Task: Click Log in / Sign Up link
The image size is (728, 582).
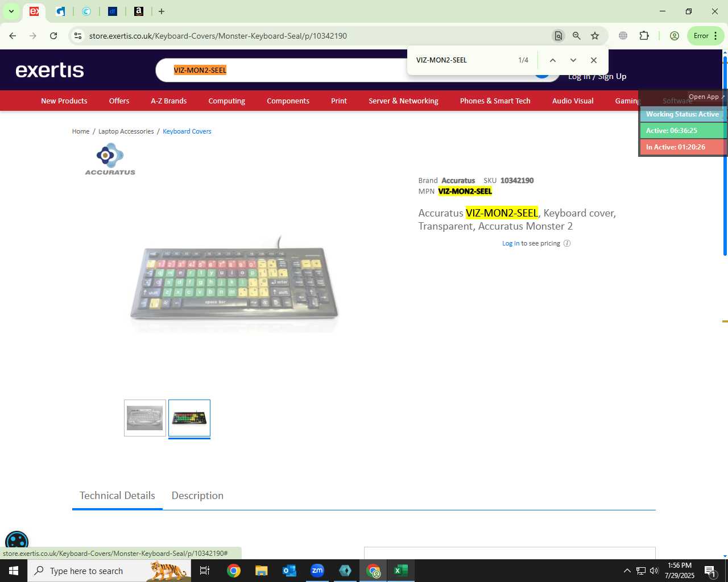Action: coord(597,77)
